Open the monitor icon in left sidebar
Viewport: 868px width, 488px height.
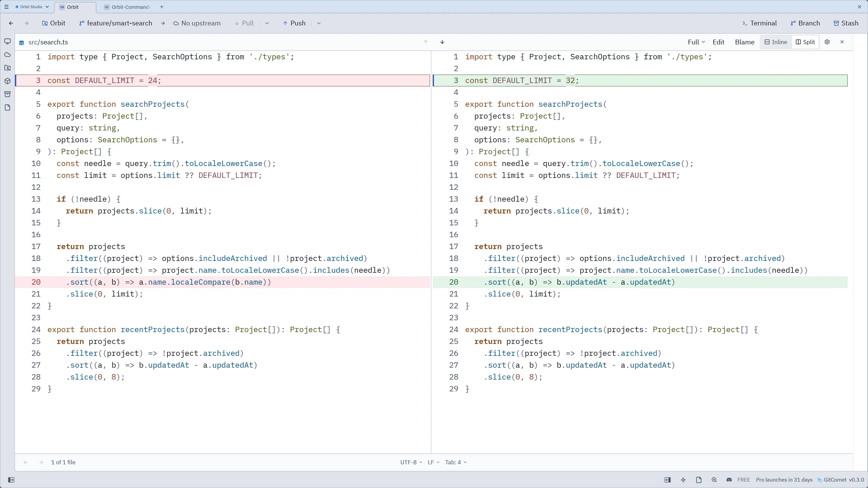coord(7,41)
